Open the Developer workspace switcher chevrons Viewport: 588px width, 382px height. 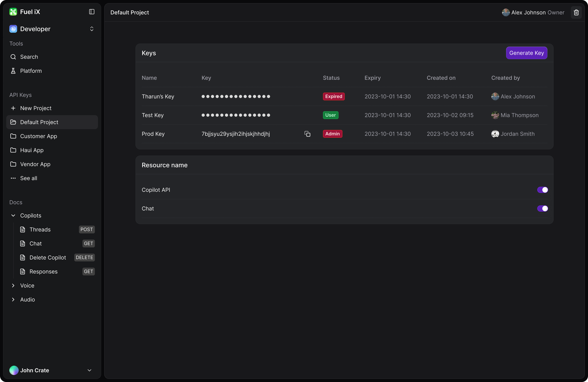click(x=92, y=29)
